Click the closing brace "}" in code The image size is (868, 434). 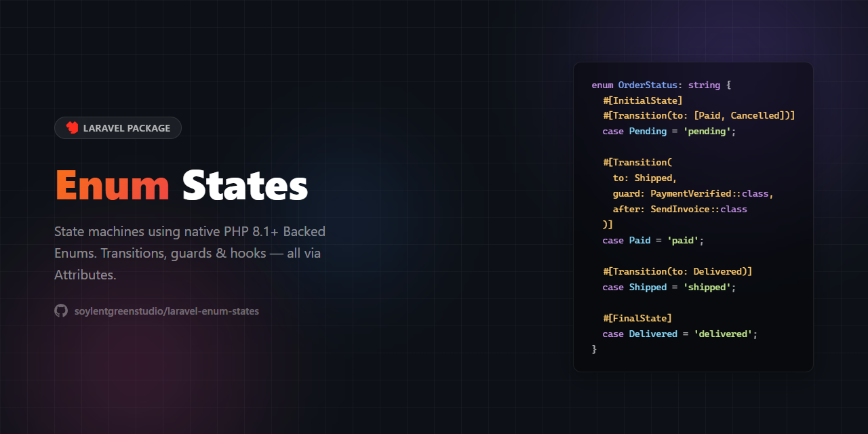594,349
